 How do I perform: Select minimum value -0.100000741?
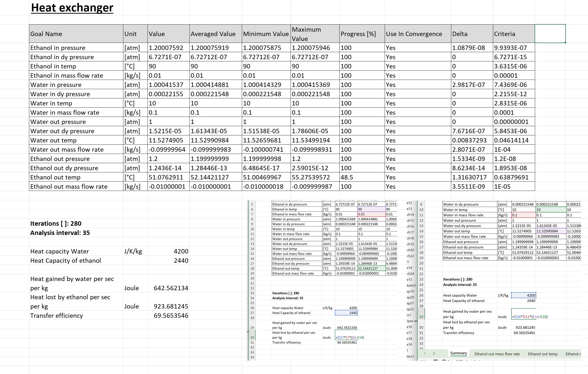pyautogui.click(x=266, y=150)
